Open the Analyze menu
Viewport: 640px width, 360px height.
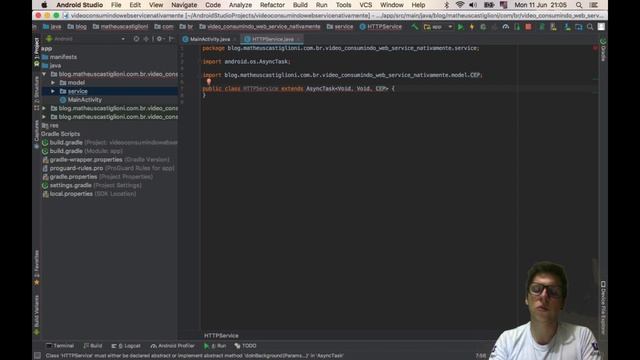pos(240,5)
